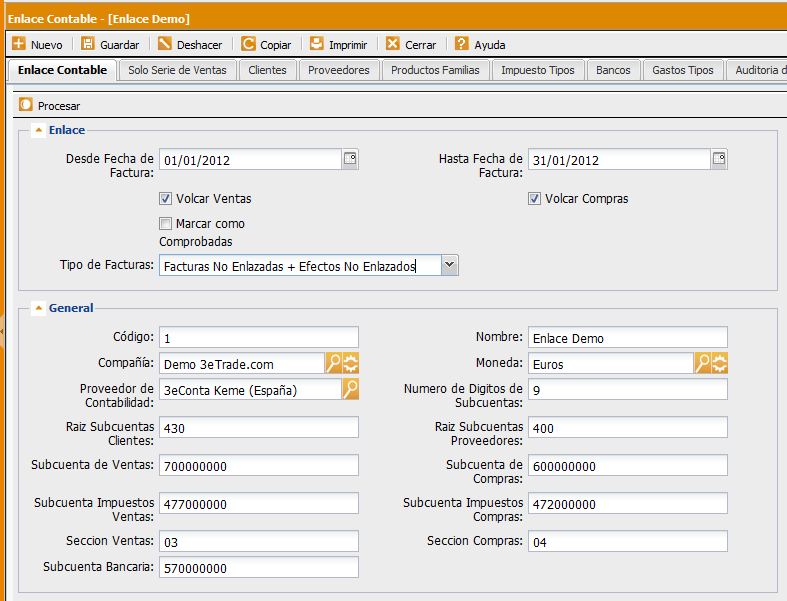The image size is (787, 601).
Task: Click the Cerrar button label
Action: tap(421, 45)
